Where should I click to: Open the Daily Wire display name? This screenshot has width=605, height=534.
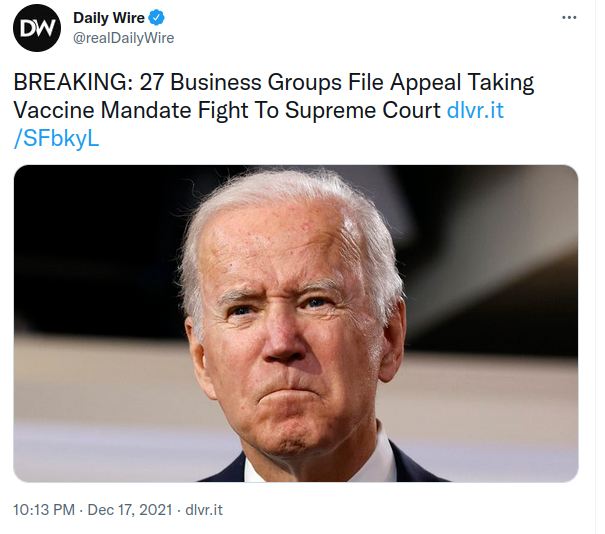pos(109,18)
